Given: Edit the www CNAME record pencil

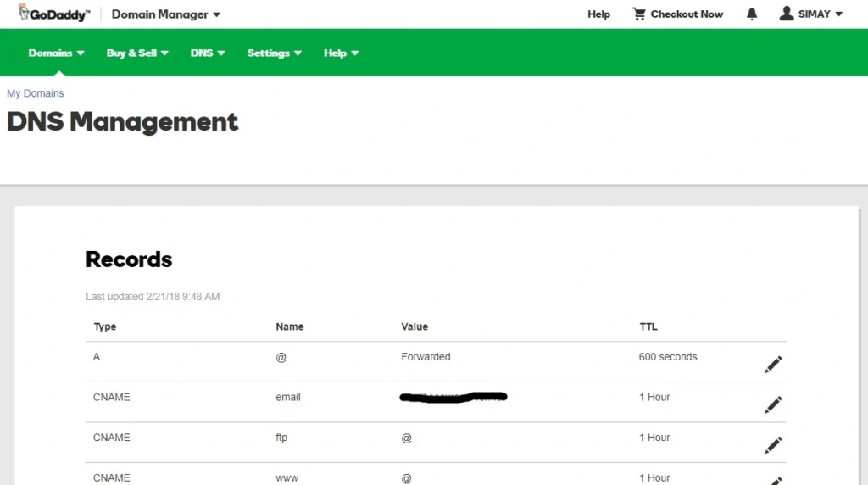Looking at the screenshot, I should 775,481.
